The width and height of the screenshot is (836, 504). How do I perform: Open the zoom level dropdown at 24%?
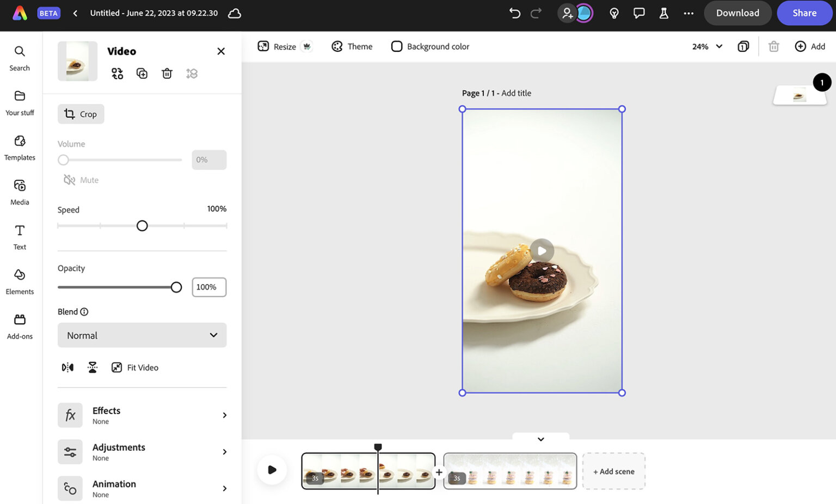pyautogui.click(x=706, y=46)
